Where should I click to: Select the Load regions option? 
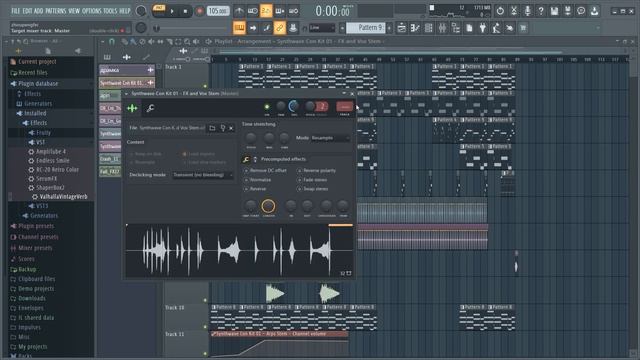199,154
